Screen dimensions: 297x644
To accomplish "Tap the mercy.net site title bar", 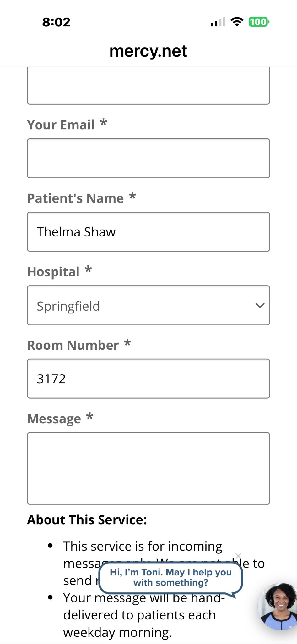I will coord(148,51).
